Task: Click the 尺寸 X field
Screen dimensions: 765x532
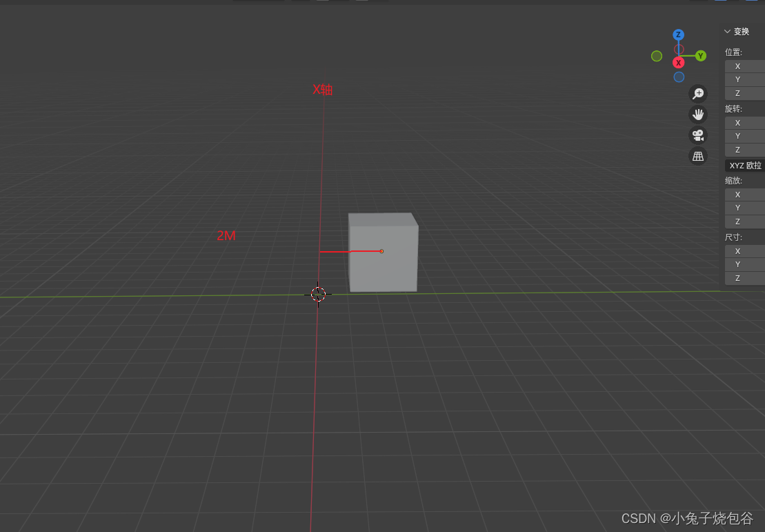Action: tap(745, 251)
